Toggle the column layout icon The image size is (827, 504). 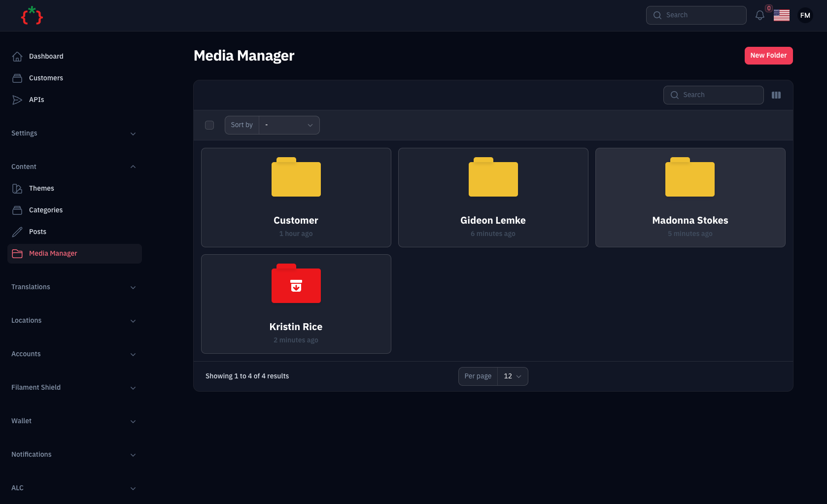(776, 95)
